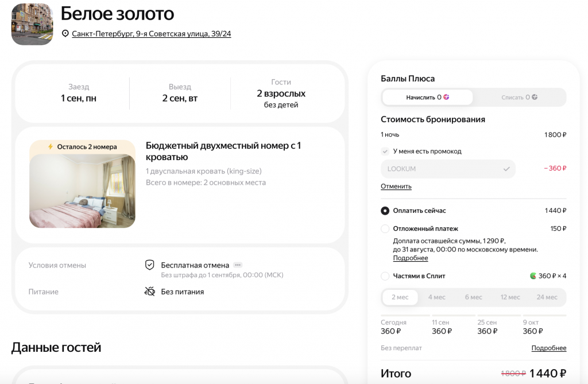Click the Осталось 2 номера badge
588x384 pixels.
click(83, 147)
